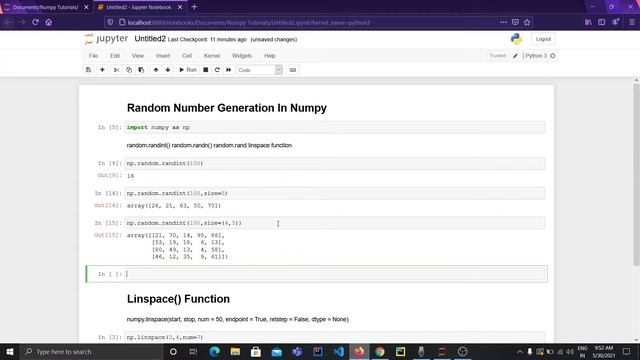Image resolution: width=640 pixels, height=360 pixels.
Task: Open a new browser tab
Action: pyautogui.click(x=194, y=7)
